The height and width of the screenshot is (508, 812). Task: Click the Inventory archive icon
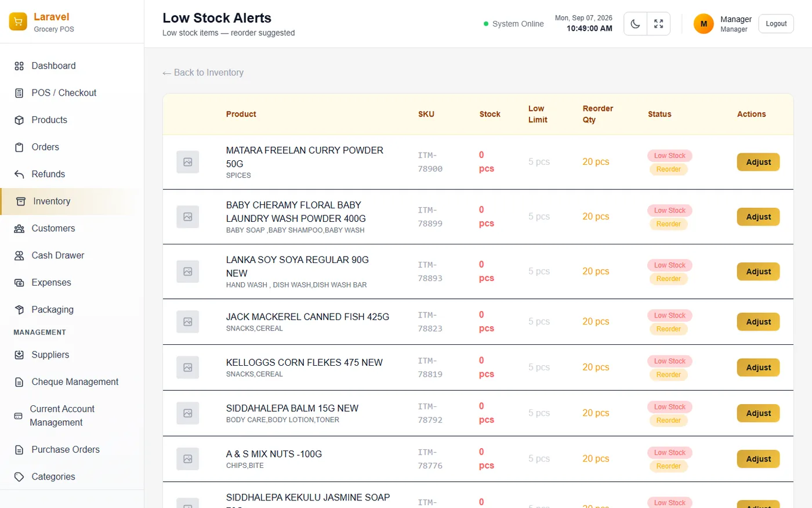coord(21,201)
